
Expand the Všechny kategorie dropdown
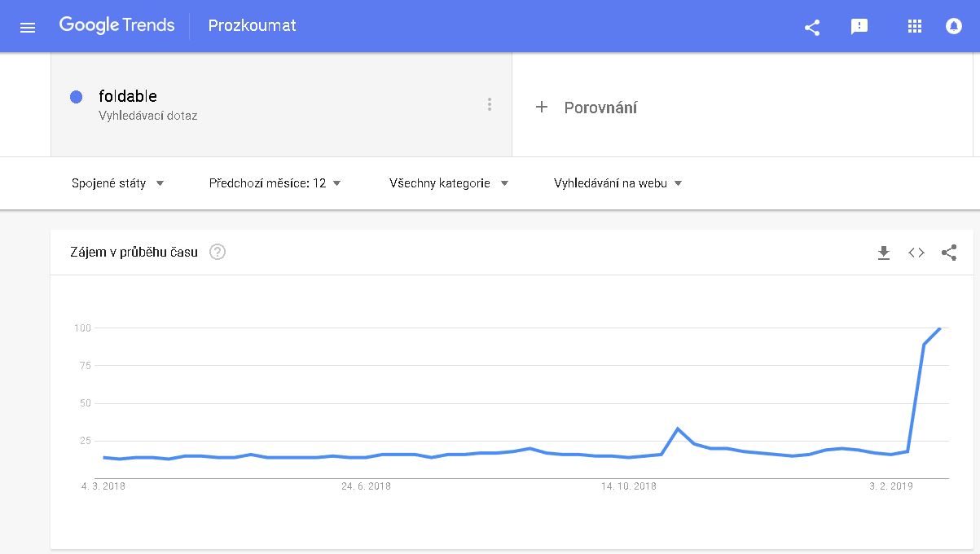click(x=449, y=183)
